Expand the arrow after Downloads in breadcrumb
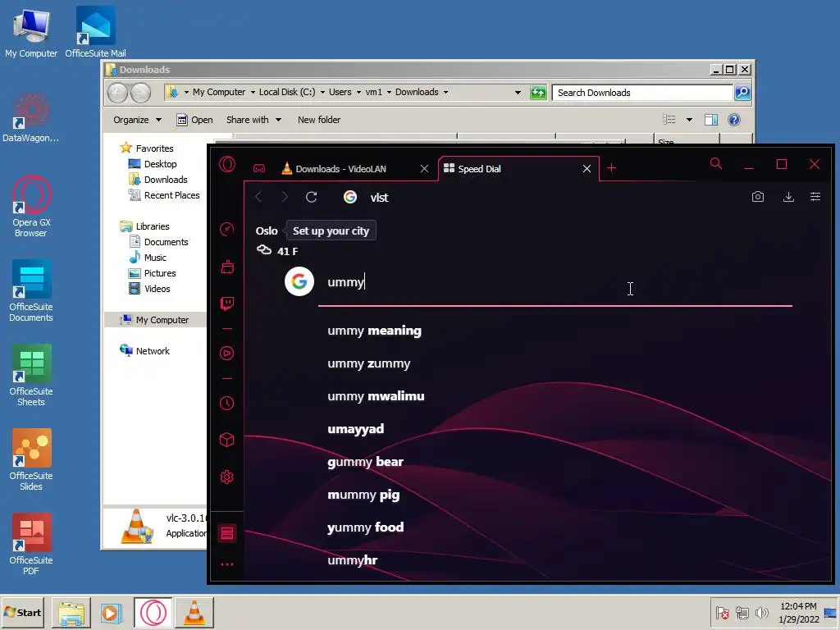The image size is (840, 630). tap(445, 92)
